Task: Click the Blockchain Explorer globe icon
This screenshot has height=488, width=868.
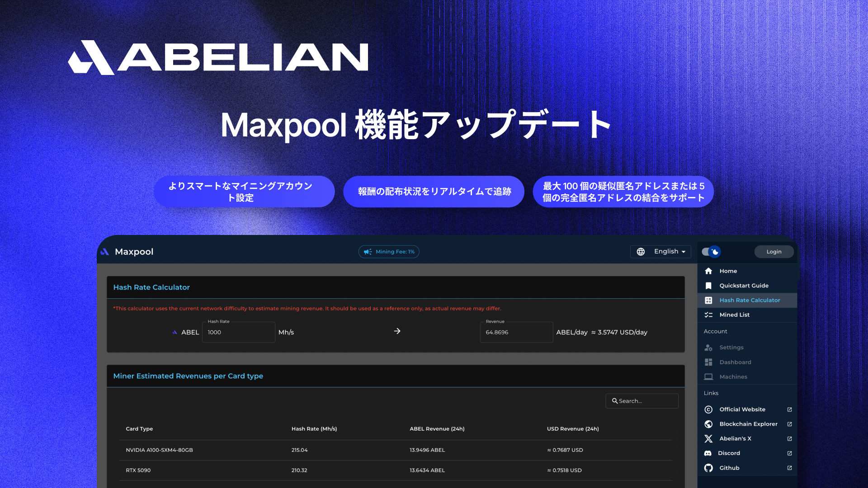Action: pos(708,424)
